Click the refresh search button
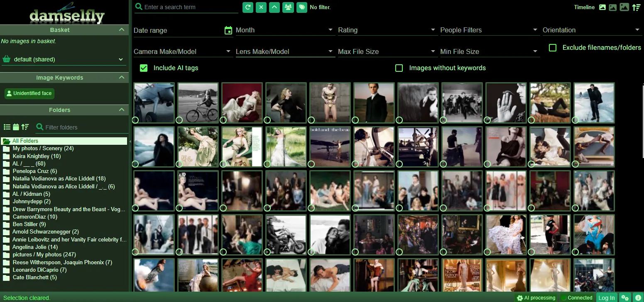This screenshot has width=644, height=302. 248,7
